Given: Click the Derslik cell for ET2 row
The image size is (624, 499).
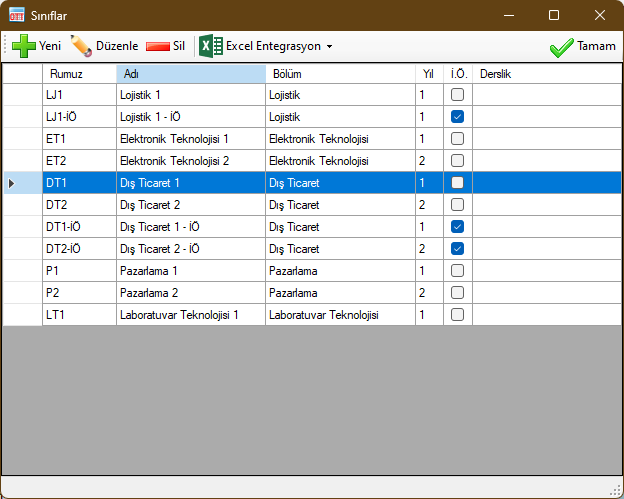Looking at the screenshot, I should tap(545, 161).
